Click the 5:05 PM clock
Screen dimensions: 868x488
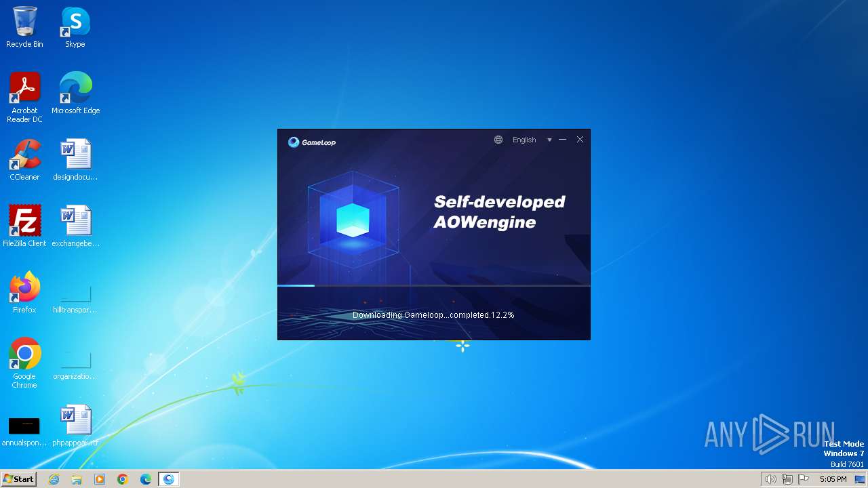[833, 479]
